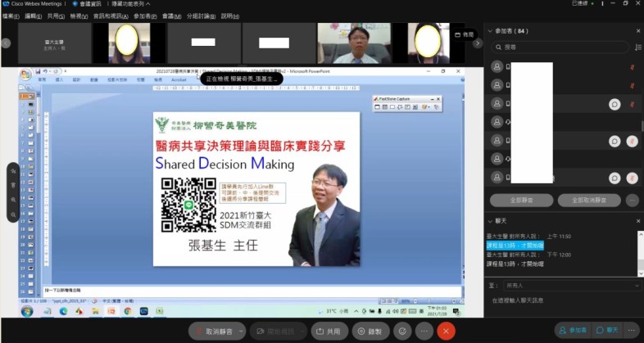The image size is (644, 343).
Task: Open the 檔案 file menu
Action: (11, 16)
